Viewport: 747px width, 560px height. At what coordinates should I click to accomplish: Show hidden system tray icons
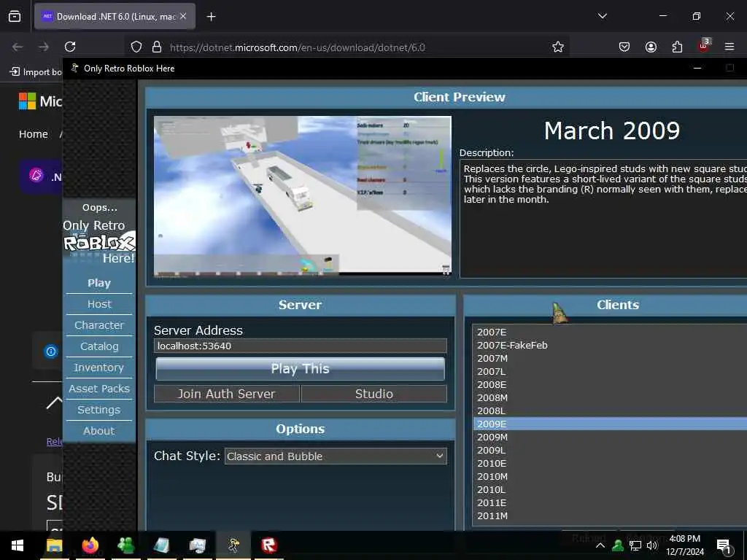coord(600,545)
